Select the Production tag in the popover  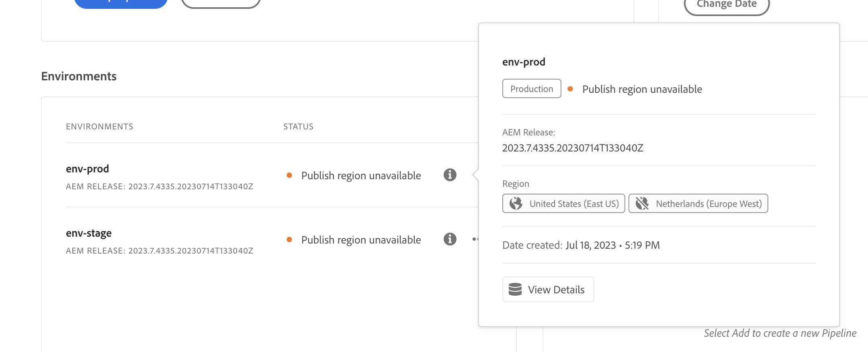click(531, 89)
